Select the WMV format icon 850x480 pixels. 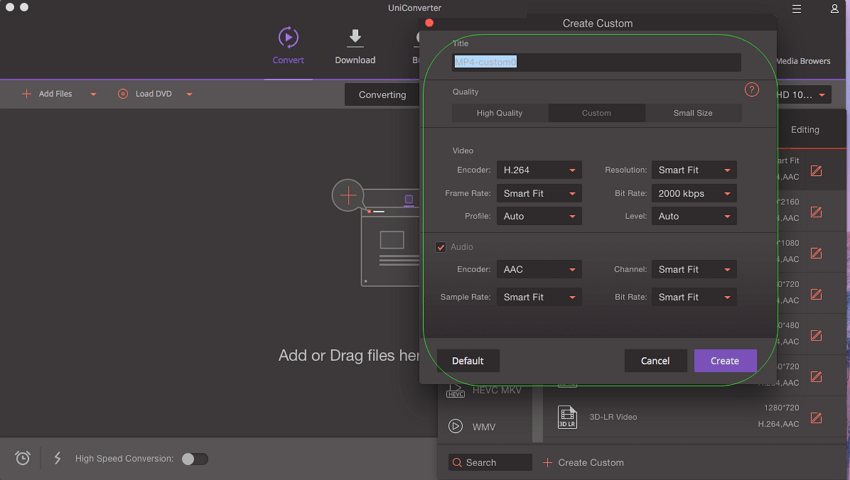[x=455, y=426]
